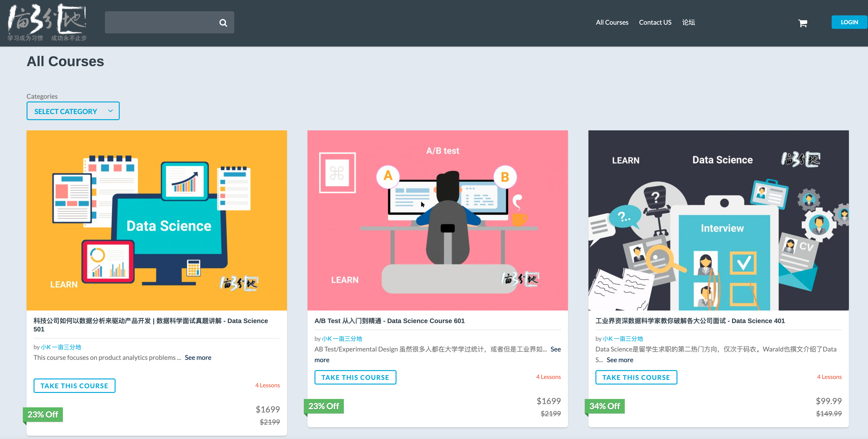The width and height of the screenshot is (868, 439).
Task: Open All Courses menu item
Action: 612,22
